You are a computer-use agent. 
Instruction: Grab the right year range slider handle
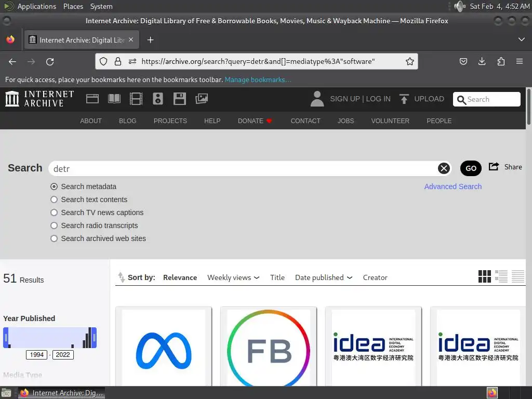click(x=94, y=338)
